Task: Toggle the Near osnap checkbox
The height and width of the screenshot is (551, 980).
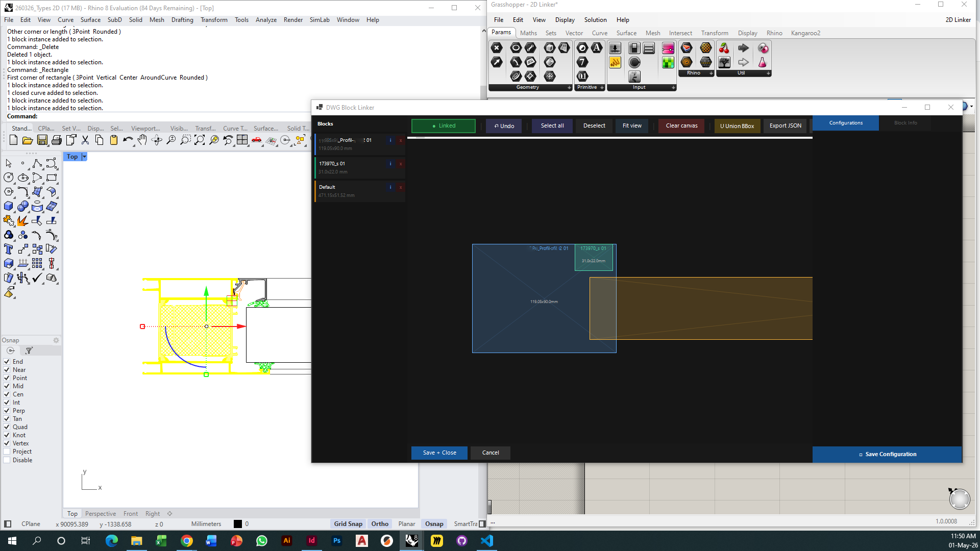Action: tap(7, 370)
